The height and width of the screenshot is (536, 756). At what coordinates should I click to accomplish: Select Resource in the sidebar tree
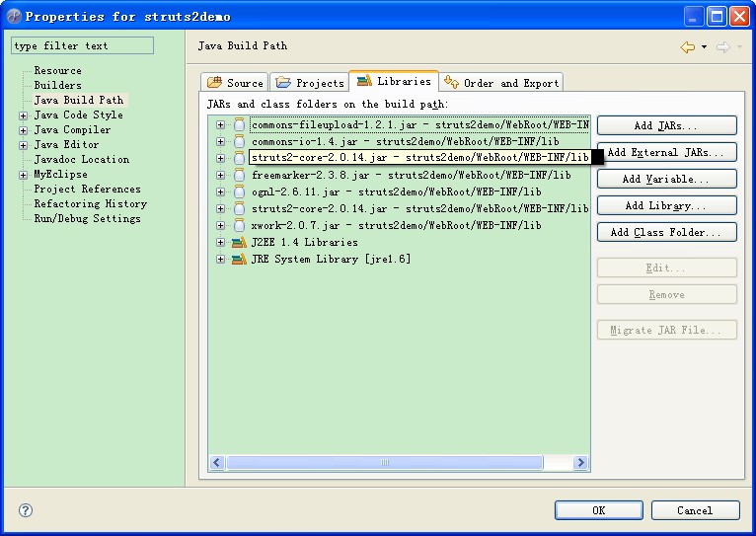57,70
